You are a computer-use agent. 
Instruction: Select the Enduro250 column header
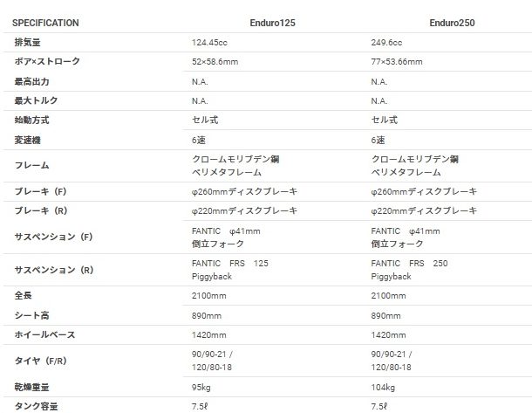click(x=452, y=23)
